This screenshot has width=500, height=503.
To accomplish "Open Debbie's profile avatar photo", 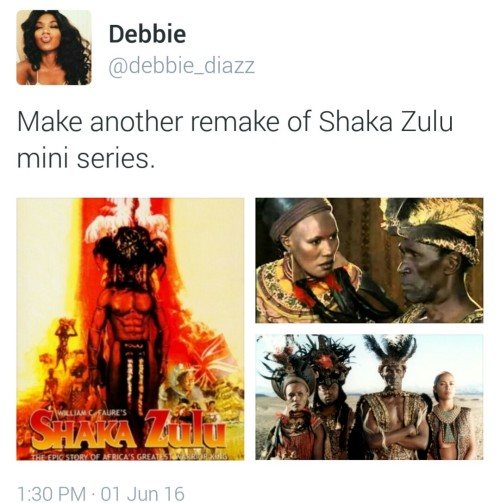I will point(54,47).
